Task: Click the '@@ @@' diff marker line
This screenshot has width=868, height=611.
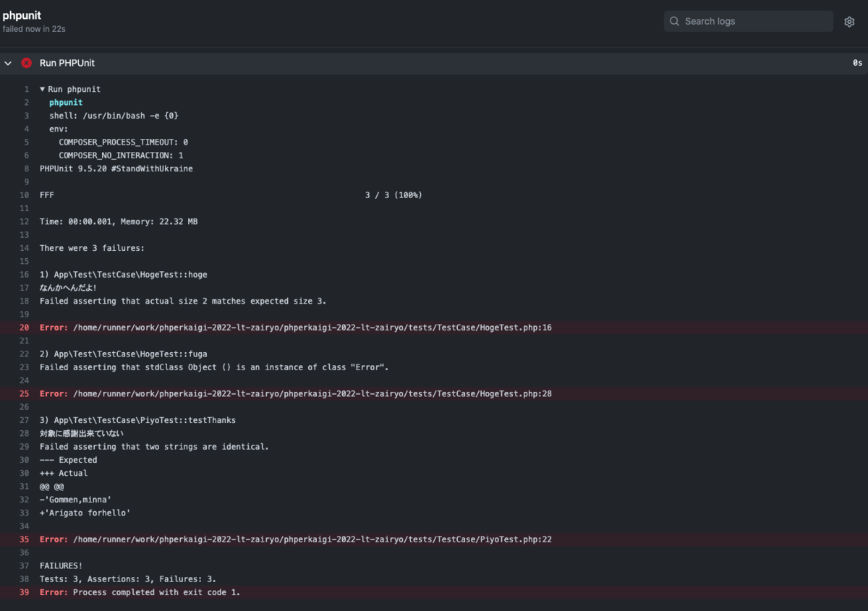Action: click(51, 487)
